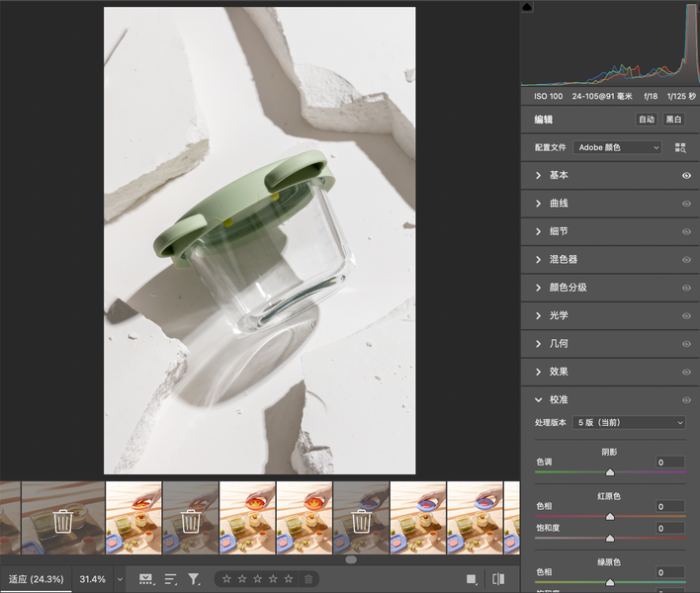Click the ISO 100 metadata text
This screenshot has height=593, width=700.
click(x=548, y=97)
